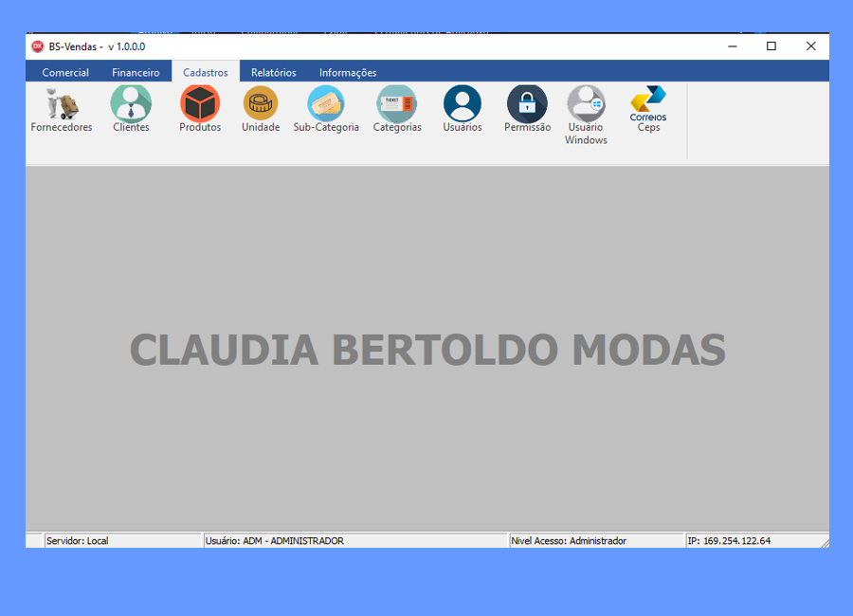Viewport: 853px width, 616px height.
Task: Click the Produtos box icon
Action: 200,105
